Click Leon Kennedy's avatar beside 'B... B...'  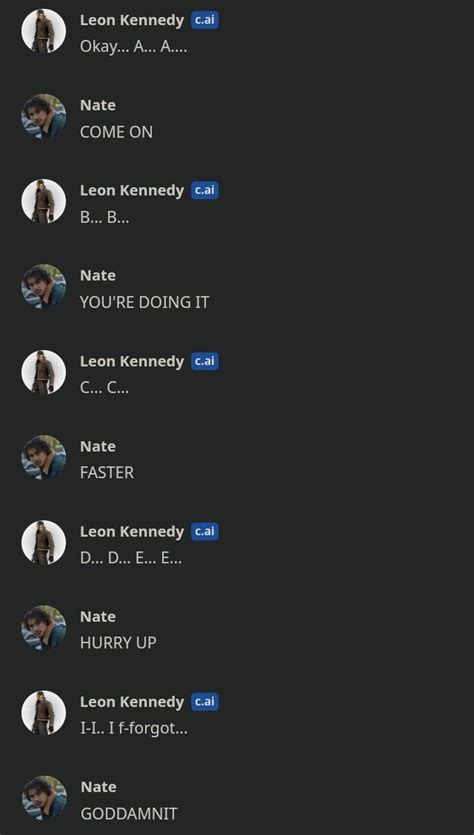44,201
